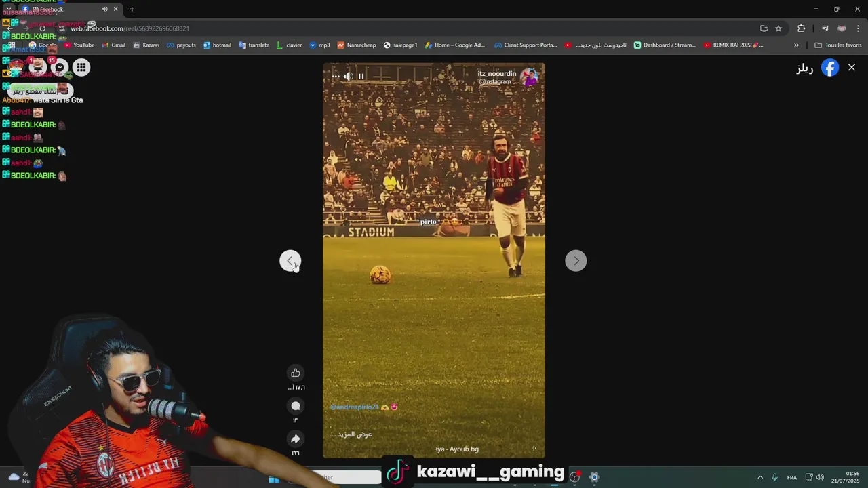868x488 pixels.
Task: Open the translate bookmark
Action: pos(254,45)
